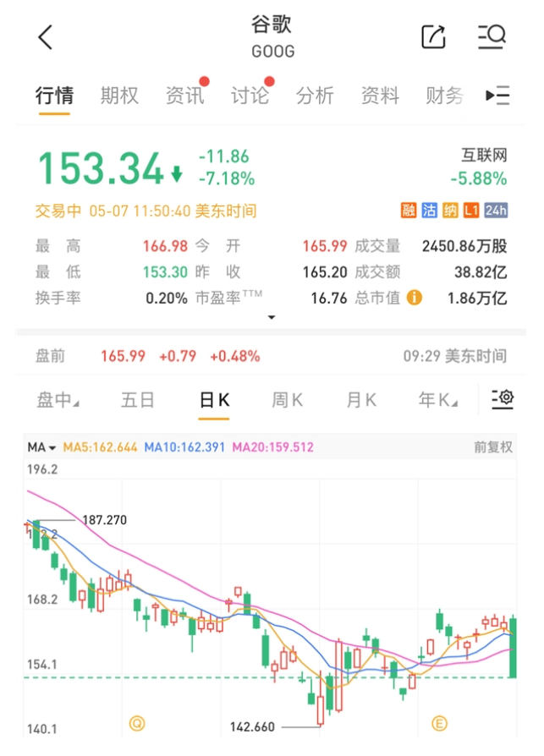Screen dimensions: 544x756
Task: Tap the 昨收 165.20 value
Action: coord(325,272)
